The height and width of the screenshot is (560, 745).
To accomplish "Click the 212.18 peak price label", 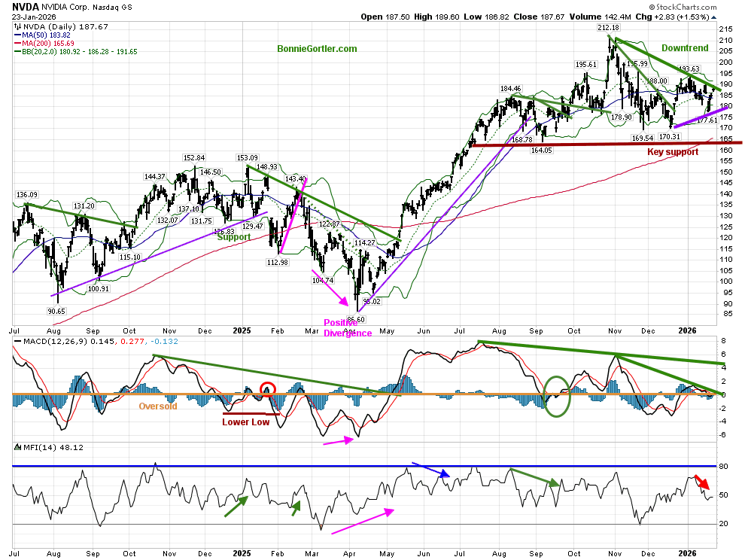I will [x=609, y=28].
